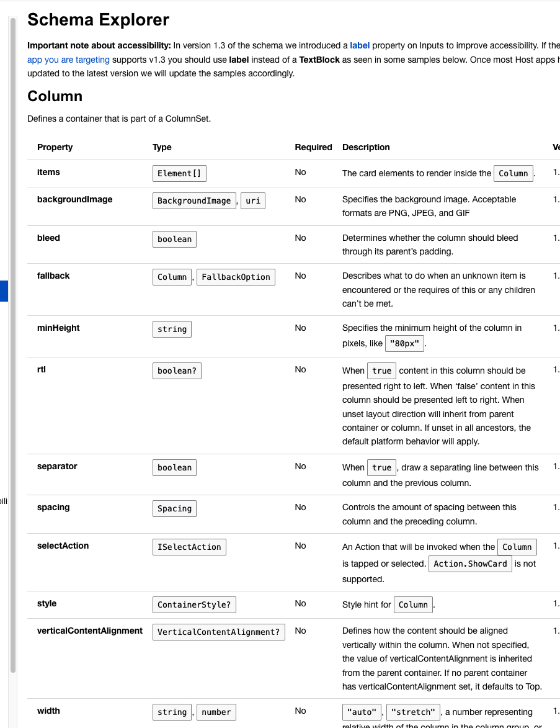Click the uri type badge
The height and width of the screenshot is (728, 560).
[x=253, y=200]
